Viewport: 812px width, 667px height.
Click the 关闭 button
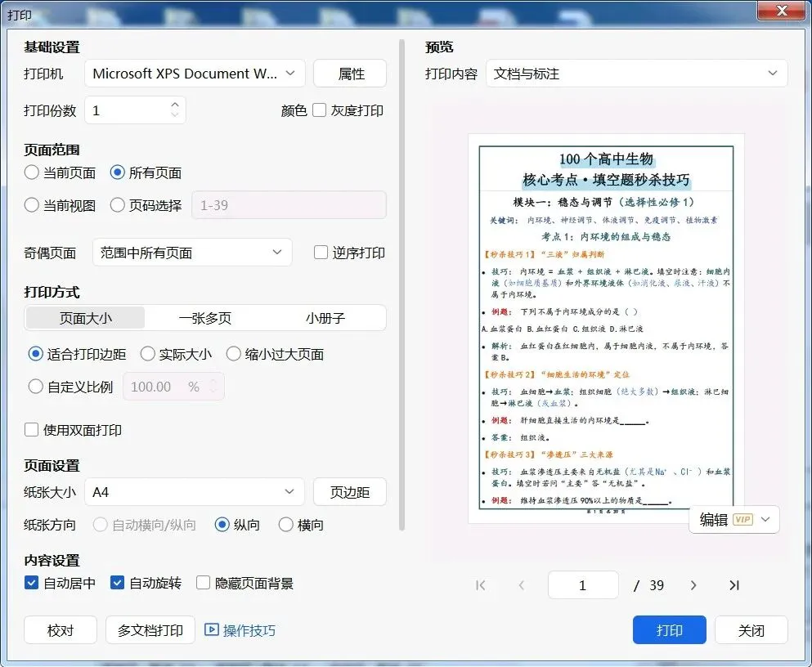tap(751, 629)
